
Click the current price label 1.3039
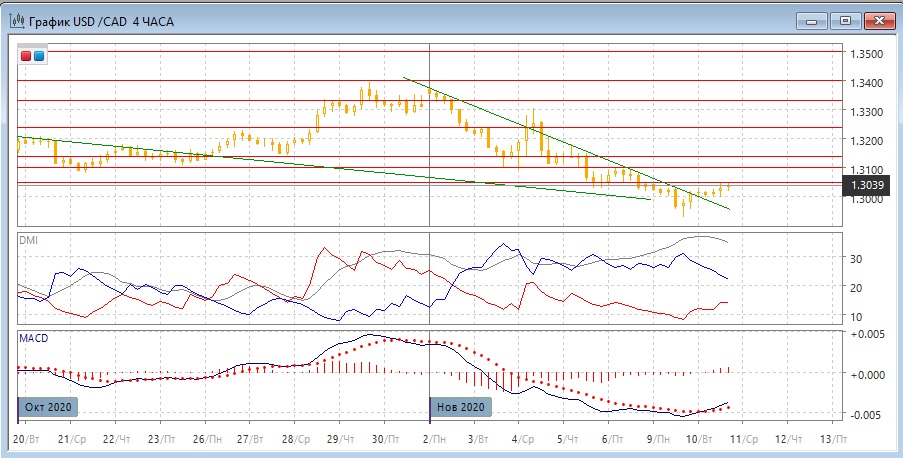point(866,185)
